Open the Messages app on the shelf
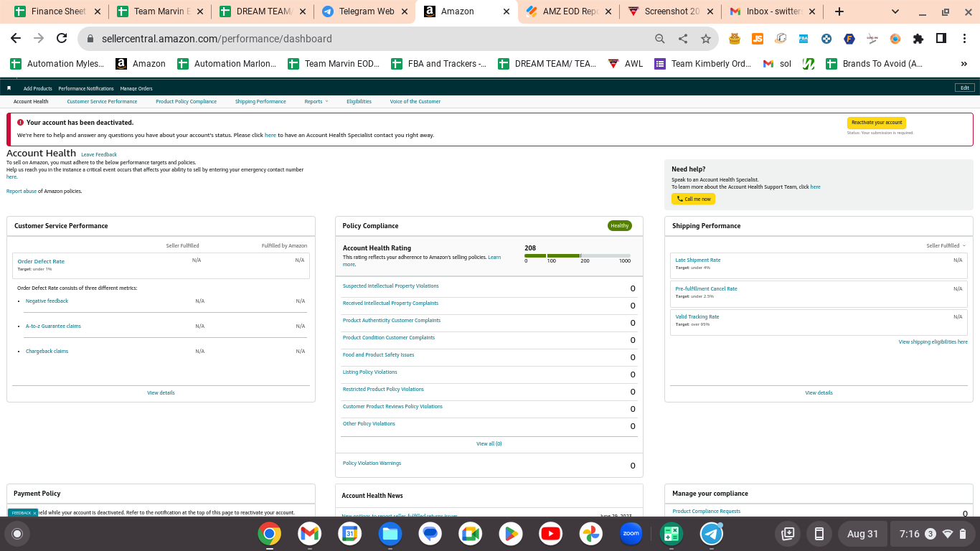The width and height of the screenshot is (980, 551). (x=430, y=534)
